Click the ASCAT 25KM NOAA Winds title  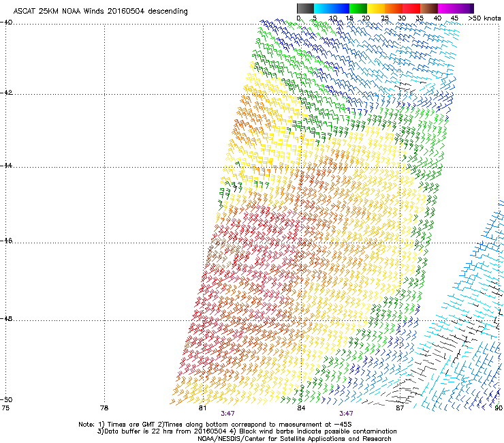(x=100, y=12)
